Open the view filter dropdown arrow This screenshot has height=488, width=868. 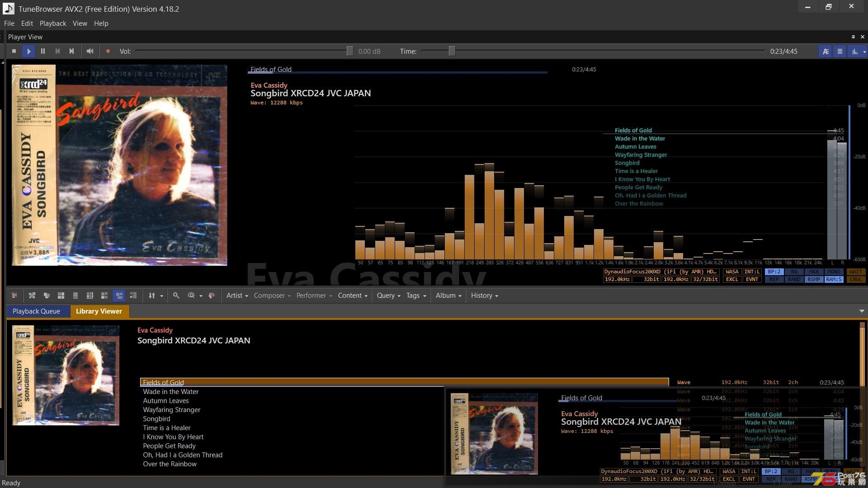click(201, 296)
